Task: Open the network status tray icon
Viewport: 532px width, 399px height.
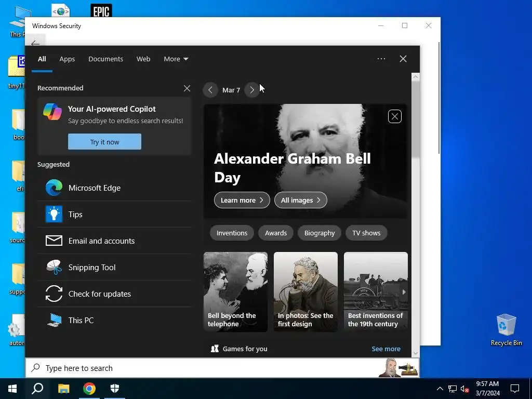Action: pyautogui.click(x=453, y=389)
